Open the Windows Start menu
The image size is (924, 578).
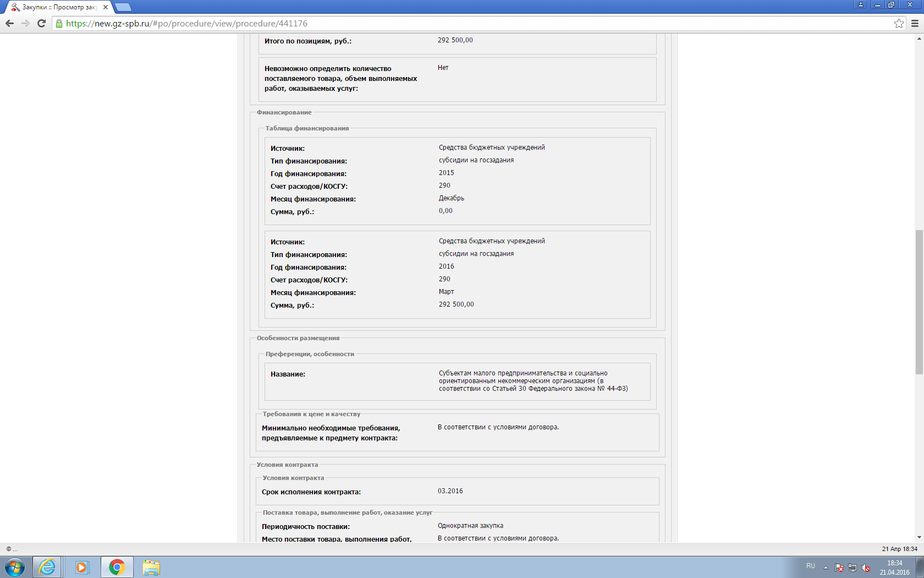pyautogui.click(x=15, y=567)
